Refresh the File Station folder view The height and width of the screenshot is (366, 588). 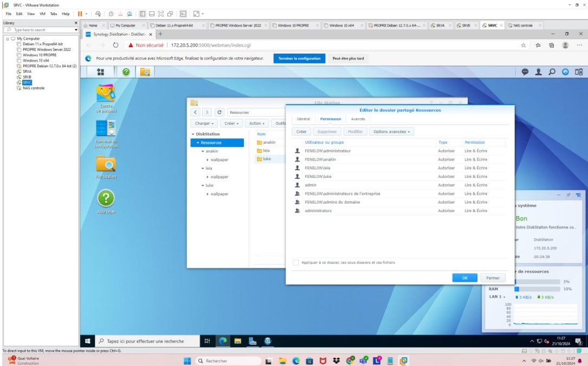click(219, 112)
